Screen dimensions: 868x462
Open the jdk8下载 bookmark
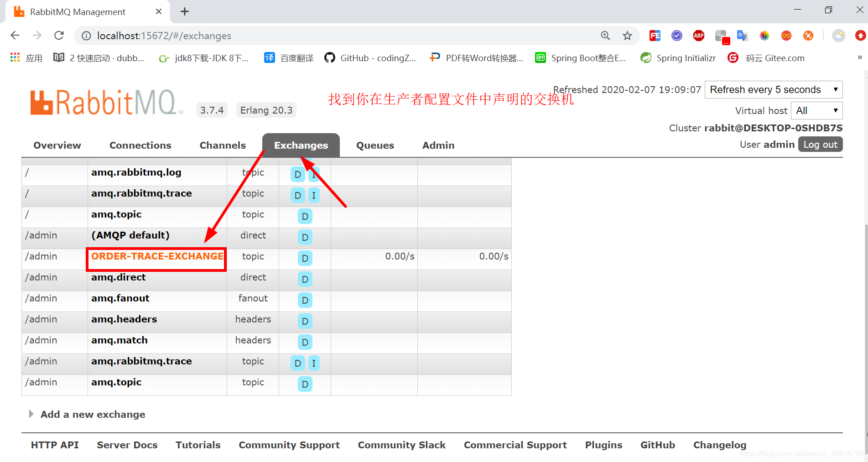point(203,58)
